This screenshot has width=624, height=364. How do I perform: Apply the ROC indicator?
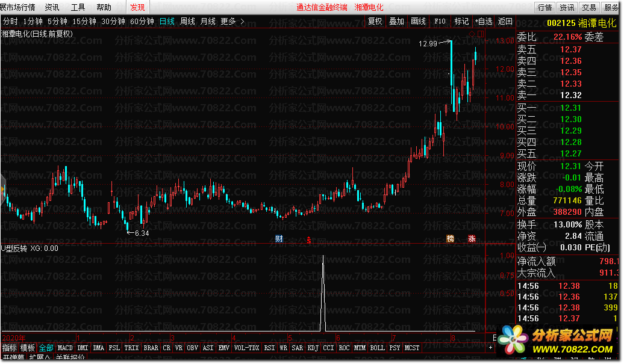pos(345,348)
